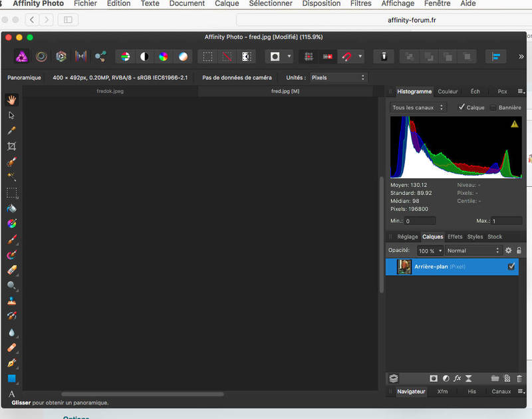Screen dimensions: 532x419
Task: Switch to Develop Persona
Action: tap(61, 57)
